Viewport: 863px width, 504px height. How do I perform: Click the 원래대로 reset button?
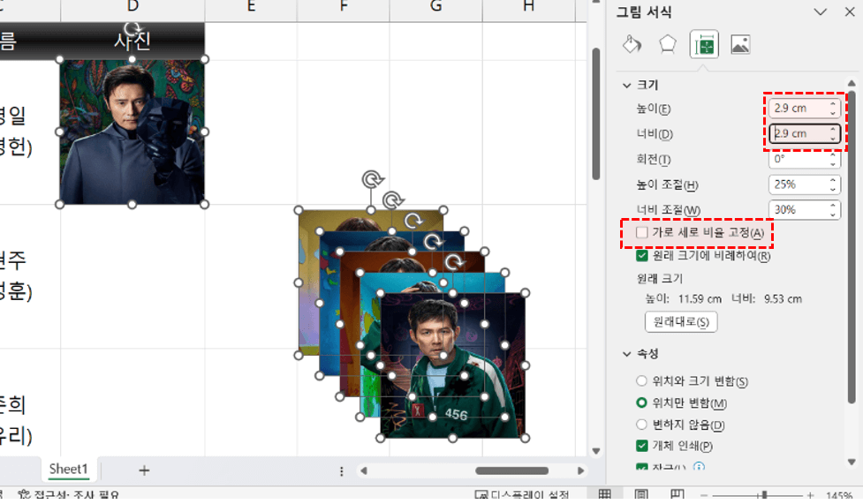[x=680, y=322]
